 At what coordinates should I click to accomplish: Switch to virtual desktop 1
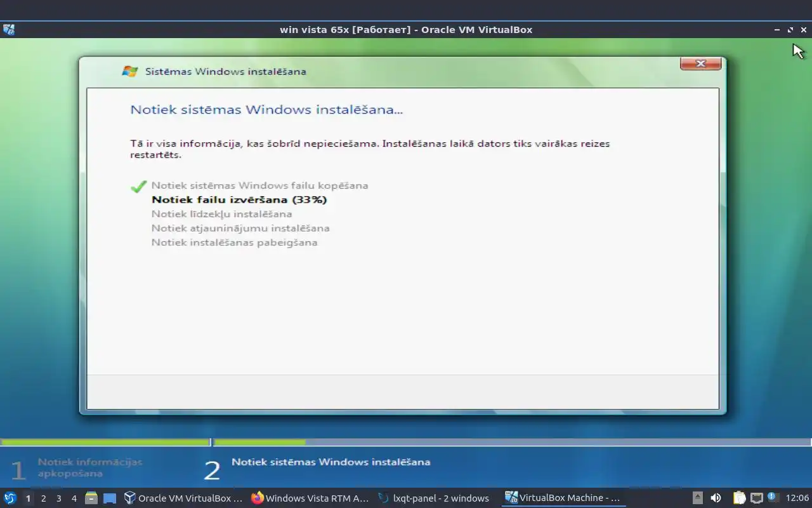pos(28,498)
